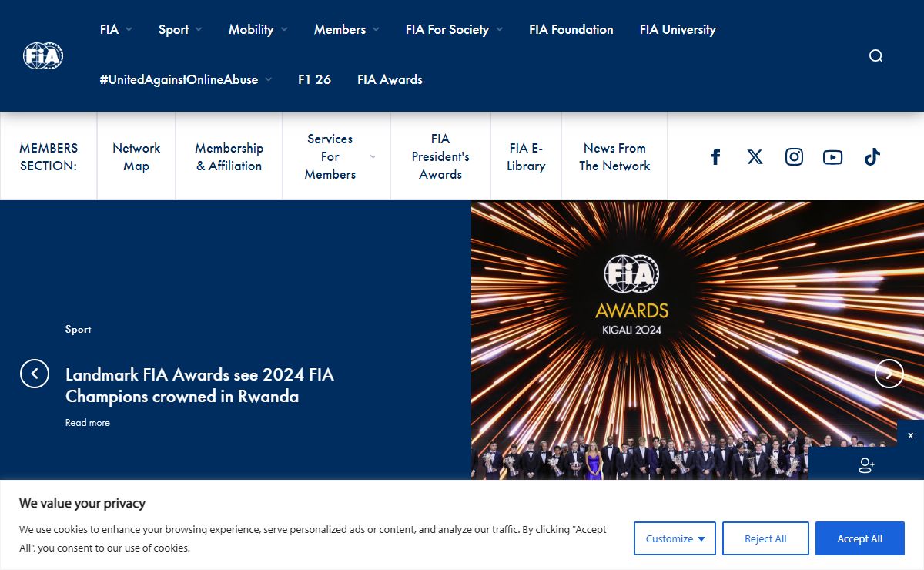924x570 pixels.
Task: Open the Members menu item
Action: point(340,29)
